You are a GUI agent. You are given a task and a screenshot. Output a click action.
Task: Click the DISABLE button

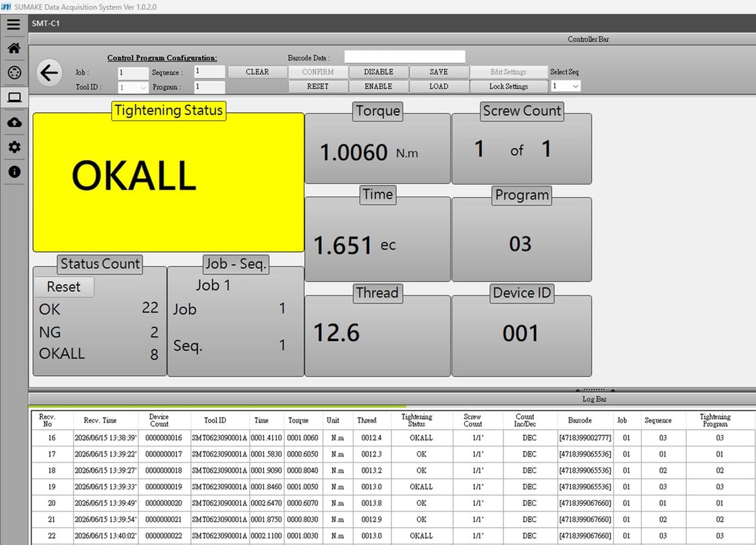[x=379, y=72]
